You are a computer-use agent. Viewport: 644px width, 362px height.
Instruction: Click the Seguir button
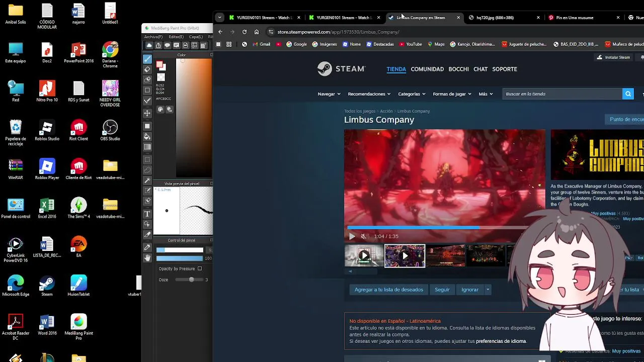coord(442,290)
